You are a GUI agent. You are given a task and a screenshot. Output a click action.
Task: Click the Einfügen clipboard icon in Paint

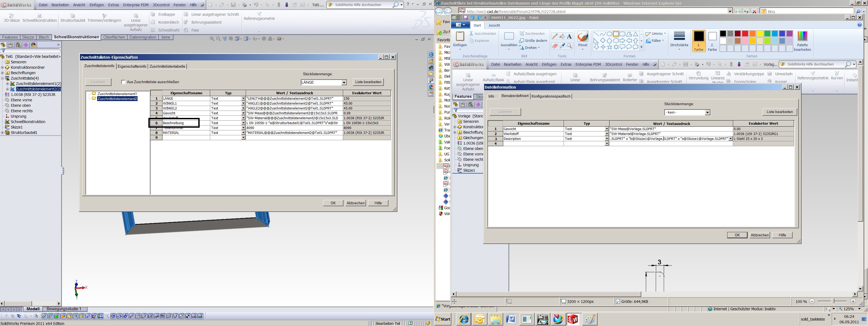[460, 36]
